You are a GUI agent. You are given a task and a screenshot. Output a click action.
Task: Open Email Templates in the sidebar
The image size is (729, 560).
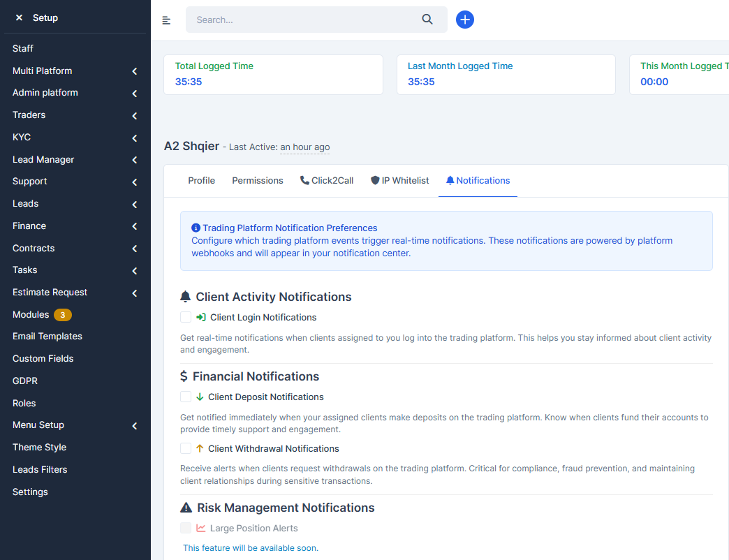coord(47,336)
